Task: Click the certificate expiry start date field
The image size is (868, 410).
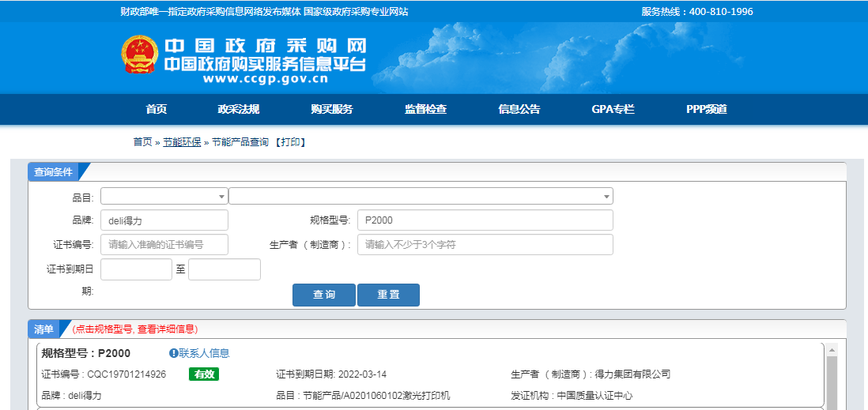Action: coord(136,269)
